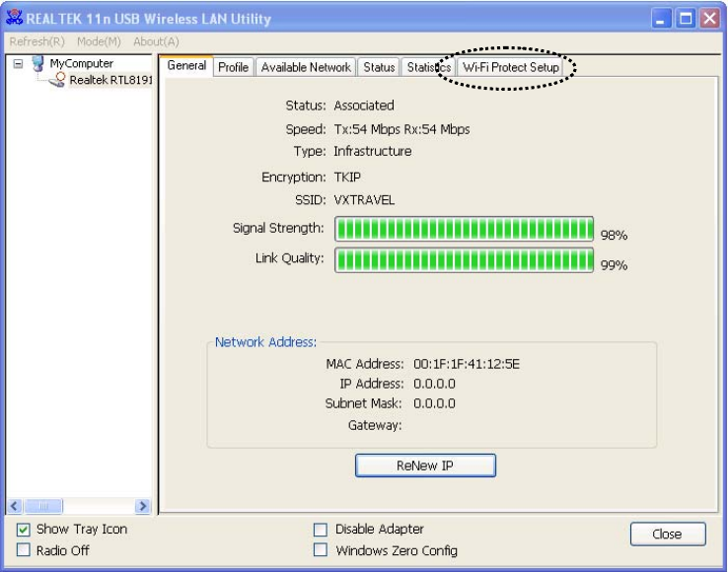Switch to the Status tab
Viewport: 728px width, 572px height.
[379, 67]
